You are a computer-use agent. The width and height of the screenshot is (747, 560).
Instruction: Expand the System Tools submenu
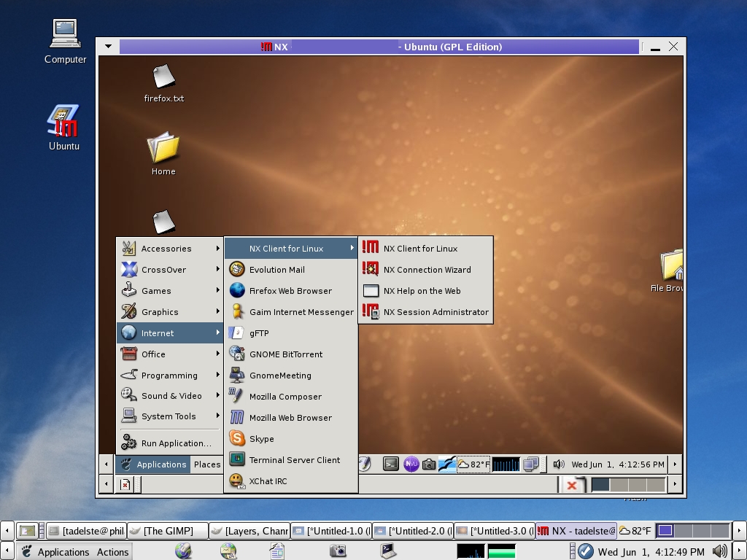coord(169,416)
